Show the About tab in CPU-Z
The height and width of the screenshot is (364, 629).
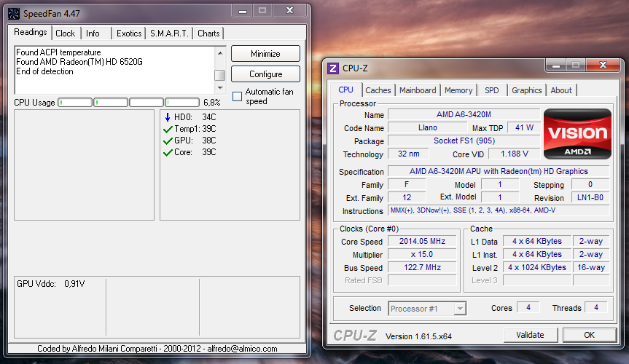pyautogui.click(x=561, y=90)
